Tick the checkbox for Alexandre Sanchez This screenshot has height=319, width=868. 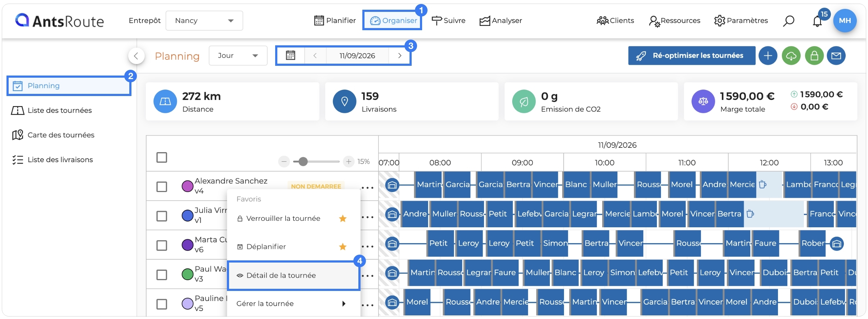pyautogui.click(x=162, y=187)
